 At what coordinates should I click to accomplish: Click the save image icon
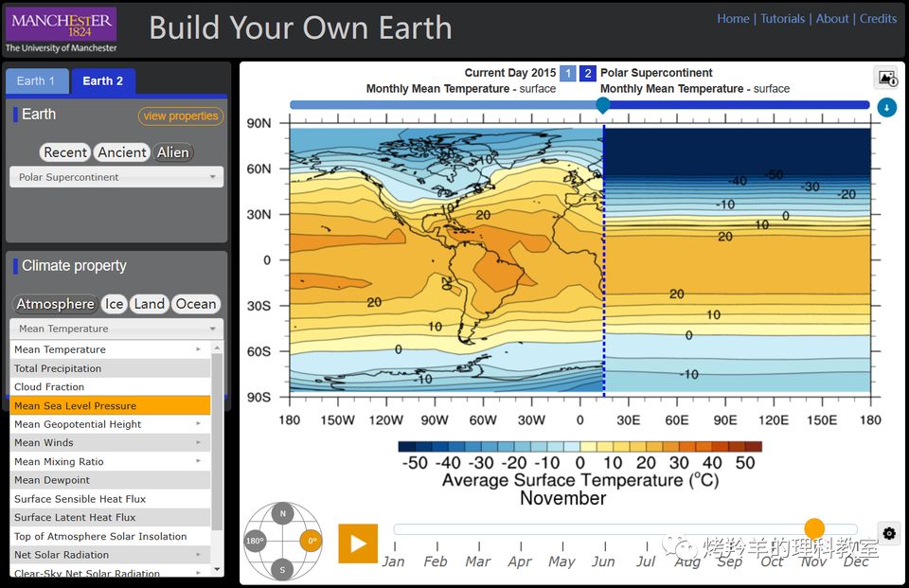tap(886, 79)
